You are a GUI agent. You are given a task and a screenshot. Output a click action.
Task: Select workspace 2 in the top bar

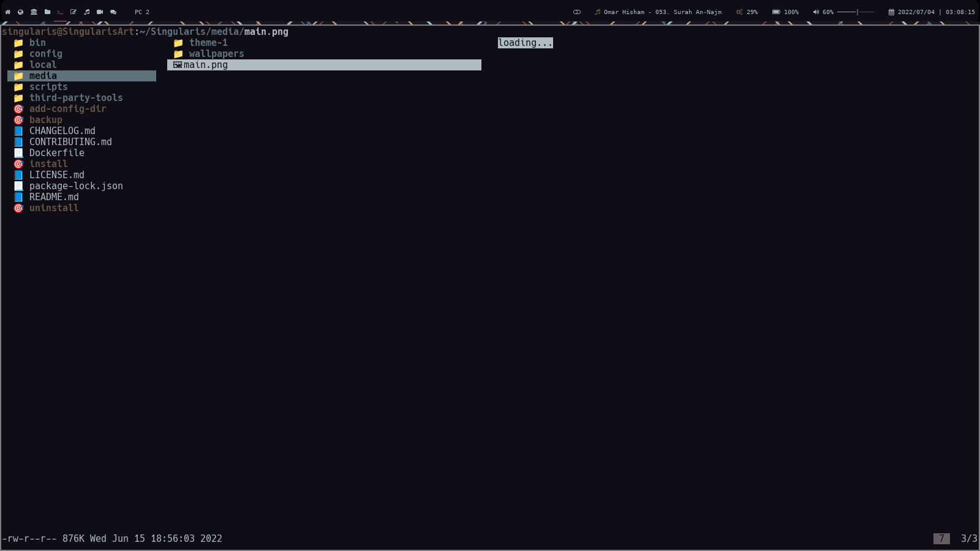(x=147, y=12)
